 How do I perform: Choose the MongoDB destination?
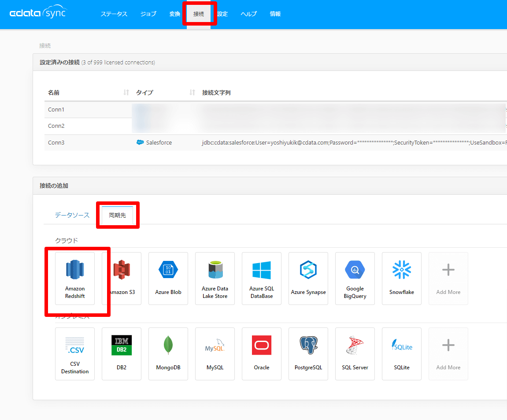(x=168, y=353)
